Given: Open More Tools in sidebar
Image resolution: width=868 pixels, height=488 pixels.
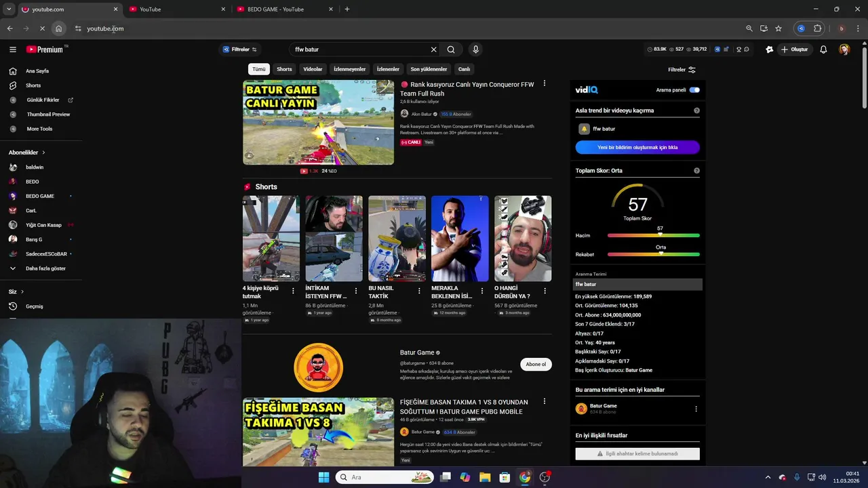Looking at the screenshot, I should (39, 129).
